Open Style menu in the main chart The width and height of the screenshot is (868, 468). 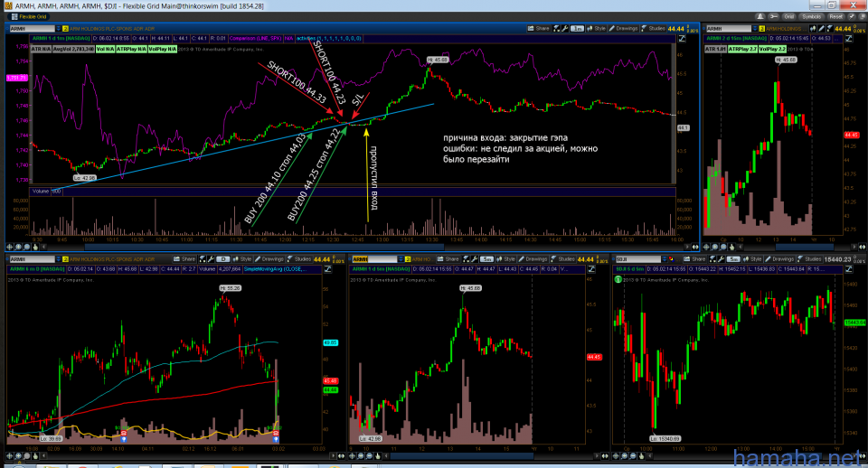point(598,29)
